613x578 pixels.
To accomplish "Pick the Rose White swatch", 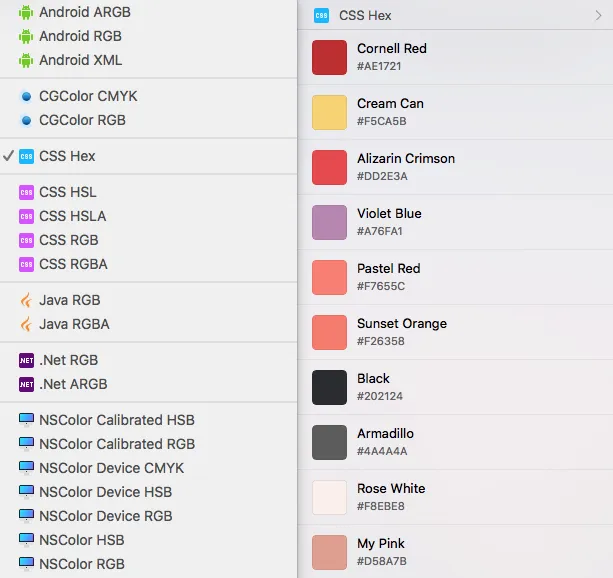I will (329, 497).
